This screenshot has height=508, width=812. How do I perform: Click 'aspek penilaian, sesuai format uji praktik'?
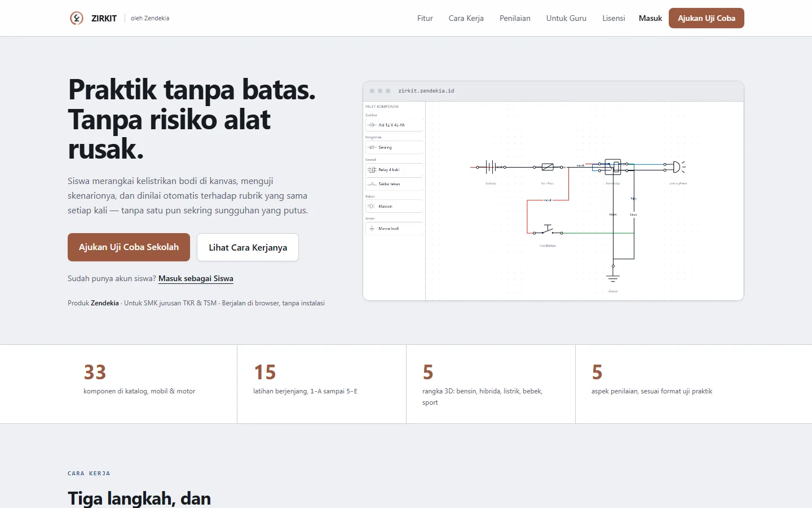point(652,391)
